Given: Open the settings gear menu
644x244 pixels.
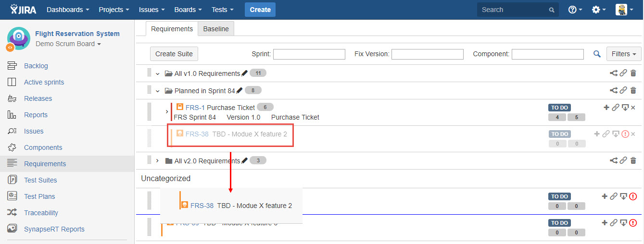Looking at the screenshot, I should (599, 10).
